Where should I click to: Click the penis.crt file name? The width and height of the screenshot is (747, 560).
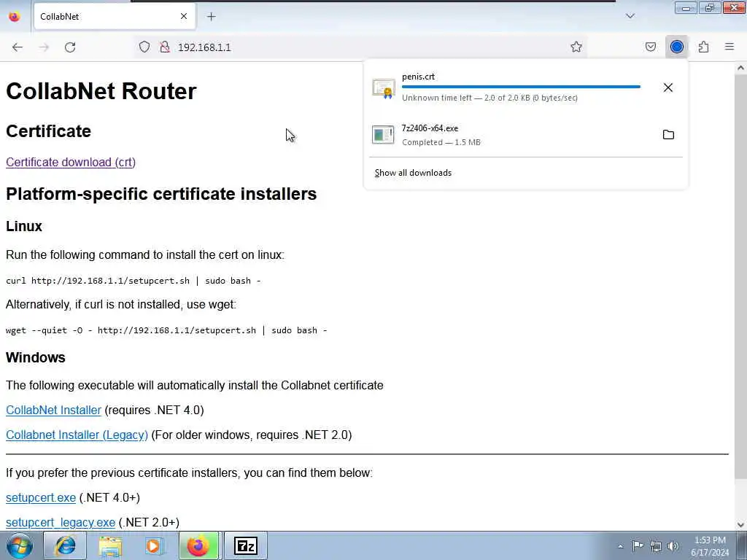(418, 77)
